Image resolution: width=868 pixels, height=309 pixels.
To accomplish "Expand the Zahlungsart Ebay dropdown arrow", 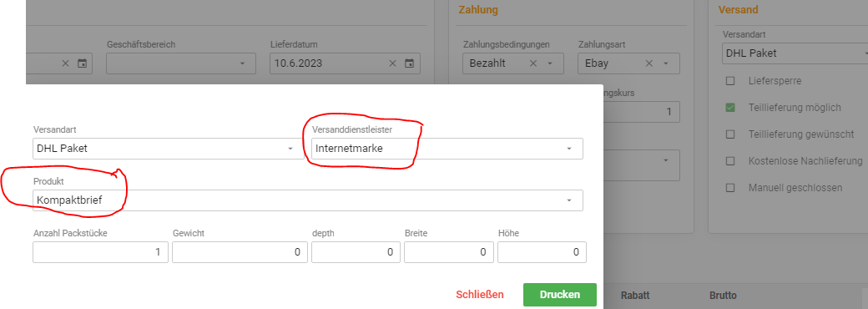I will (x=666, y=63).
